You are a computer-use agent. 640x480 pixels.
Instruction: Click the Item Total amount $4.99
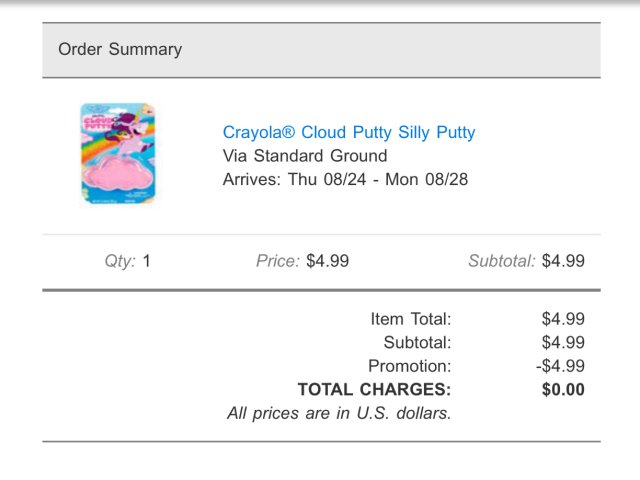(x=563, y=319)
